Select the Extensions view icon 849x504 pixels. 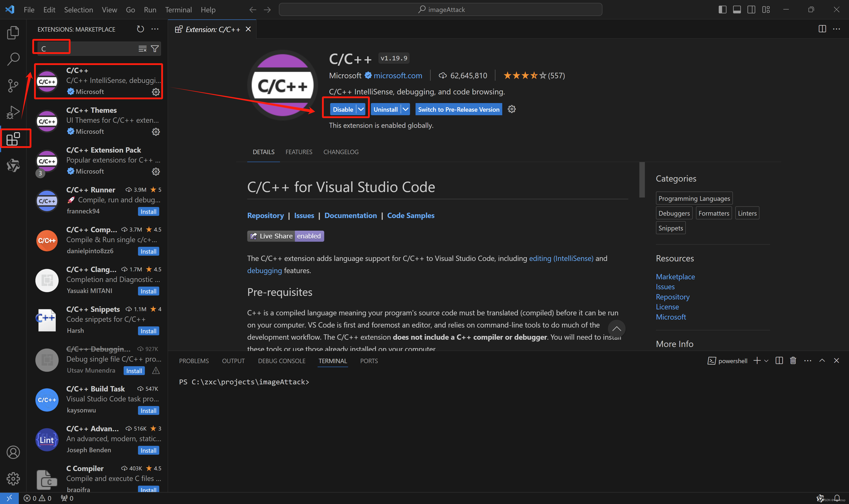[13, 139]
